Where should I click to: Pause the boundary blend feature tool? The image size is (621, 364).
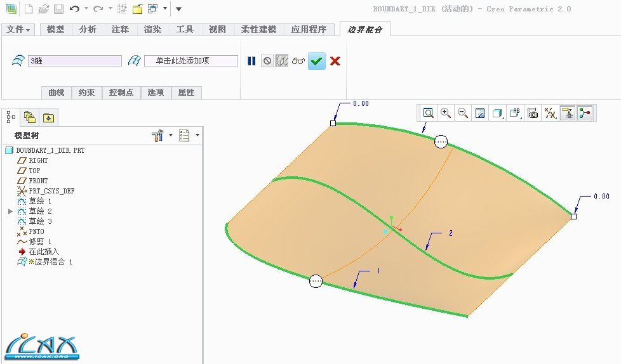tap(251, 61)
